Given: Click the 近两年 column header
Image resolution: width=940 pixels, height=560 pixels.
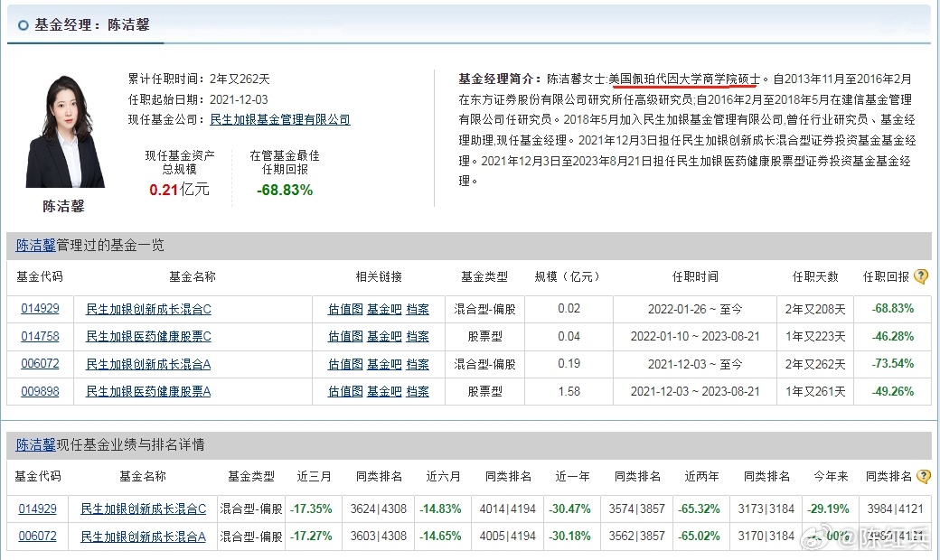Looking at the screenshot, I should (x=702, y=477).
